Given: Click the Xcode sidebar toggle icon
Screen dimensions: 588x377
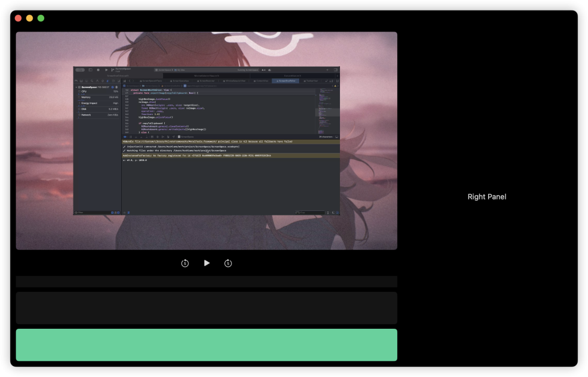Looking at the screenshot, I should tap(90, 70).
